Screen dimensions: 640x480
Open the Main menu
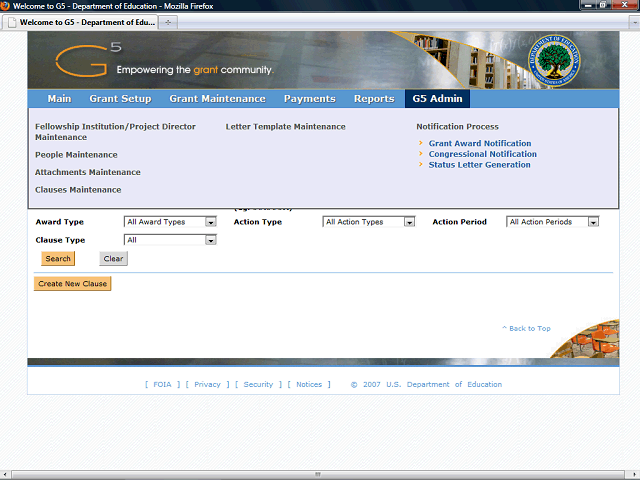59,99
